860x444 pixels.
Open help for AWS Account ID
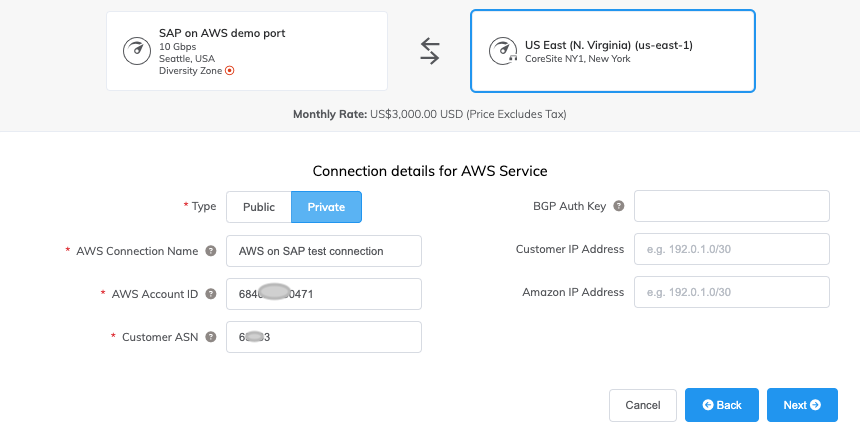click(x=211, y=294)
